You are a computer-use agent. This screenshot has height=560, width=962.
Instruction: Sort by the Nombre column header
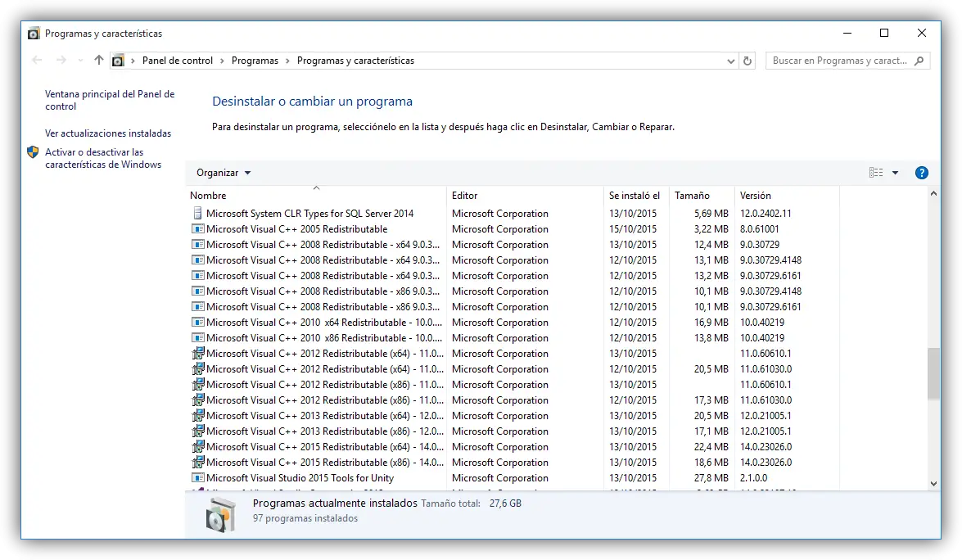[316, 196]
